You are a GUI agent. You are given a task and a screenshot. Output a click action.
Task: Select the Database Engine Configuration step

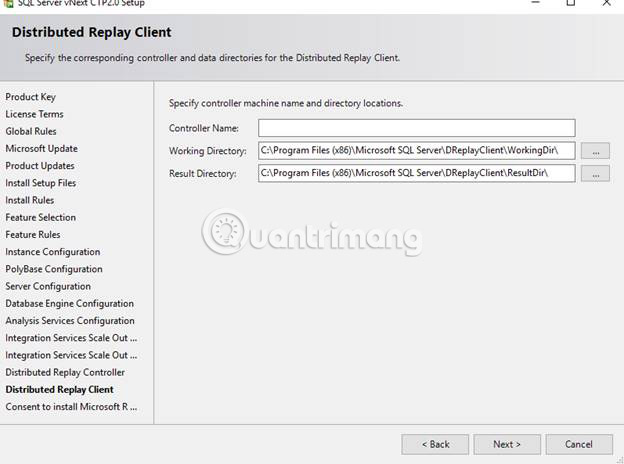coord(69,304)
